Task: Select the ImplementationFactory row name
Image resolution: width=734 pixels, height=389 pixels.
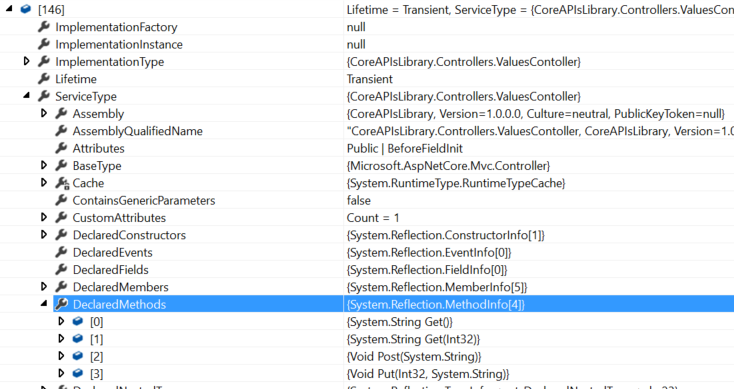Action: coord(116,27)
